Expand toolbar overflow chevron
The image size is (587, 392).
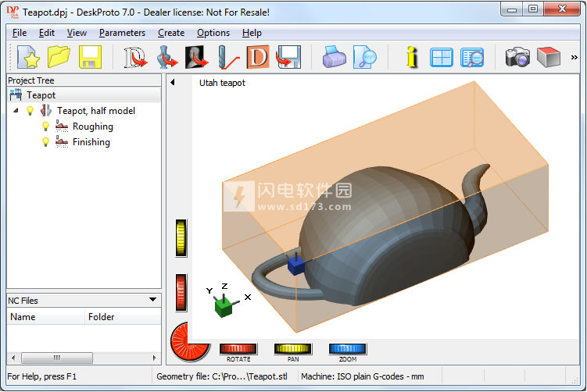574,57
